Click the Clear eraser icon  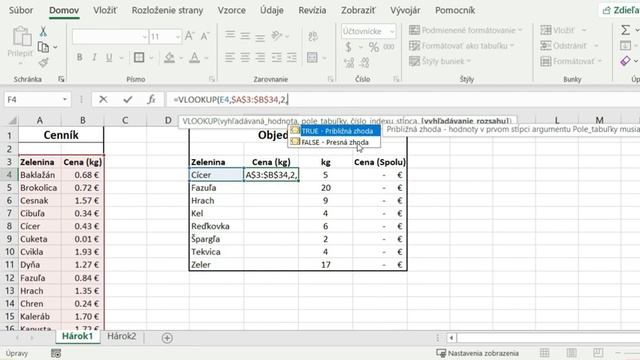(x=625, y=61)
